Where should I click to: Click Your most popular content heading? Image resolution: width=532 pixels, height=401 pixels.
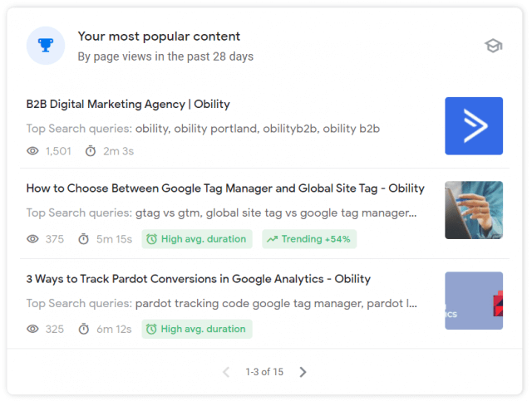[159, 37]
